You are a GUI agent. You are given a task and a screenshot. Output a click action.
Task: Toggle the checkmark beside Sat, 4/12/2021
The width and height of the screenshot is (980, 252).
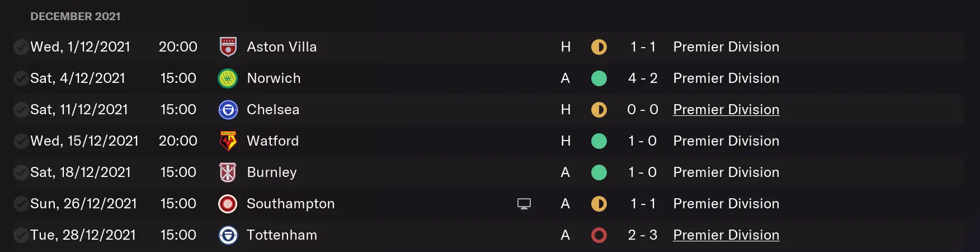click(x=21, y=78)
